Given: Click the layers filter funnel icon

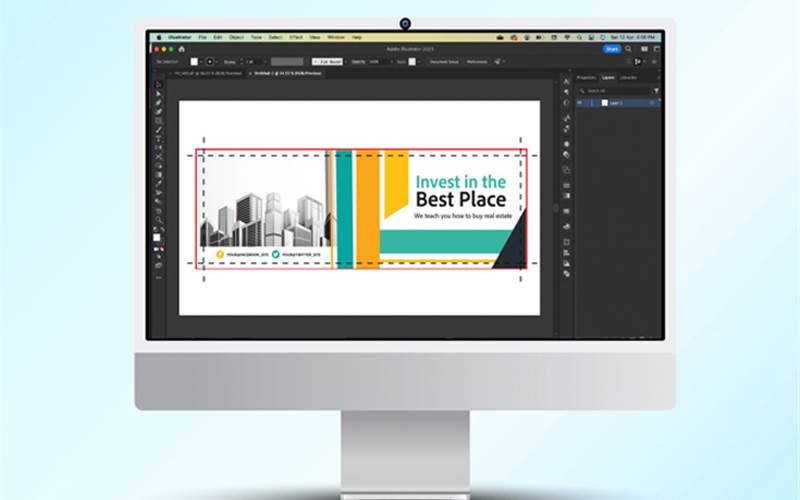Looking at the screenshot, I should tap(656, 91).
